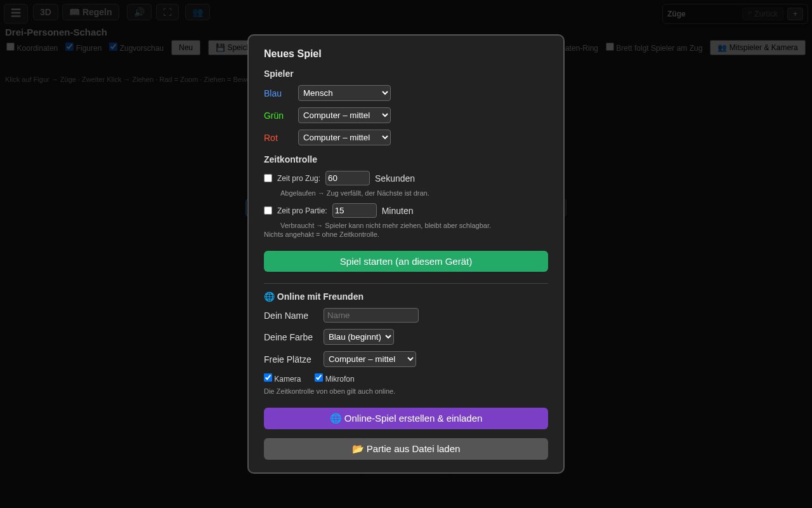Click the players icon in the top bar
812x508 pixels.
[x=197, y=12]
